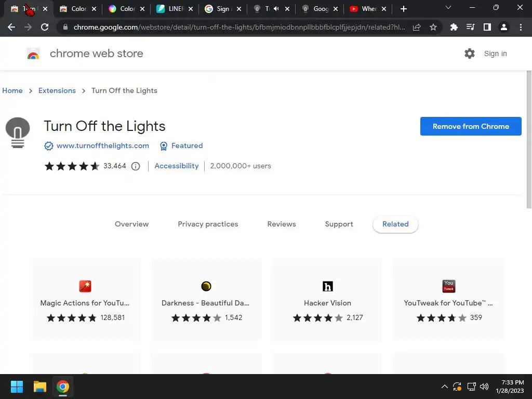Image resolution: width=532 pixels, height=399 pixels.
Task: Click the YouTweak for YouTube icon
Action: coord(449,286)
